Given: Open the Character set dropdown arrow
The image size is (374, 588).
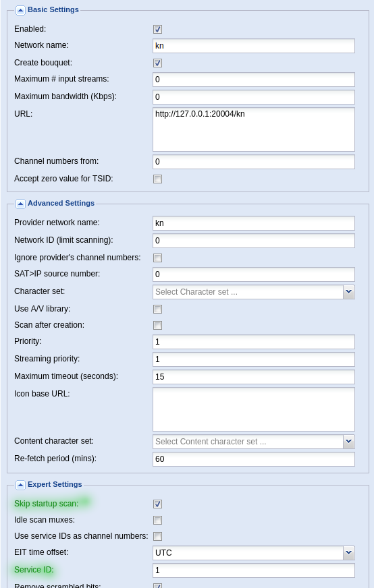Looking at the screenshot, I should (x=349, y=292).
